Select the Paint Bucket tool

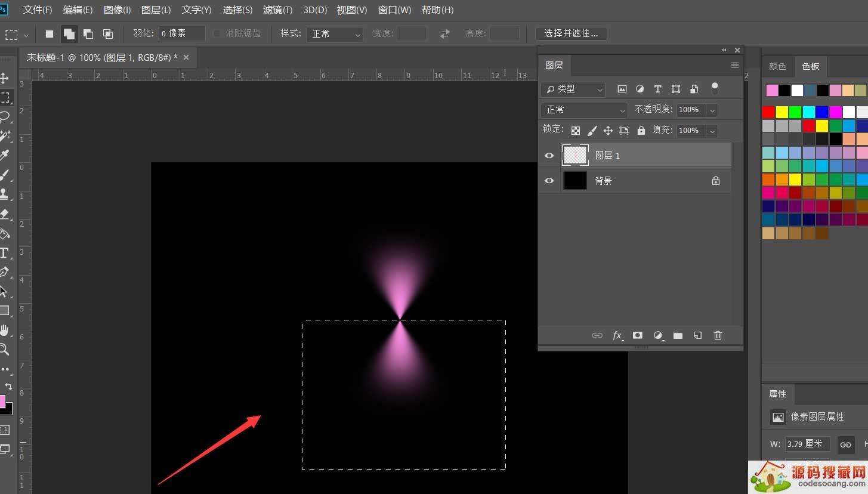(x=5, y=233)
